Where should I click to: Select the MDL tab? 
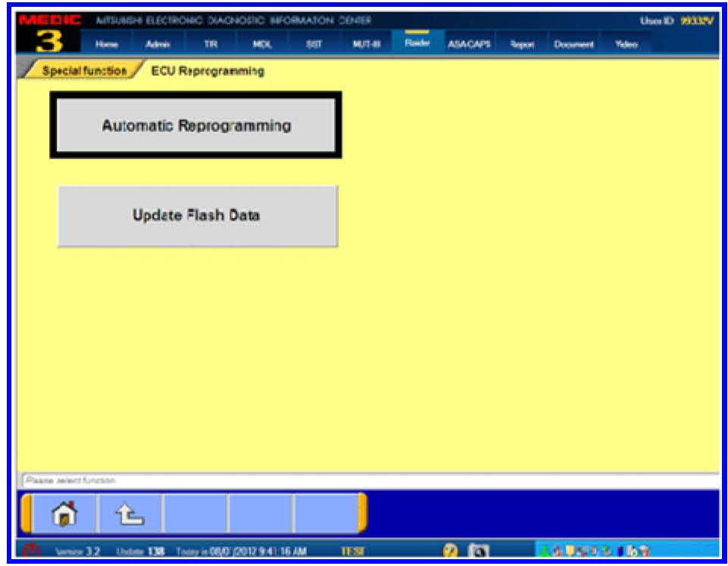261,44
